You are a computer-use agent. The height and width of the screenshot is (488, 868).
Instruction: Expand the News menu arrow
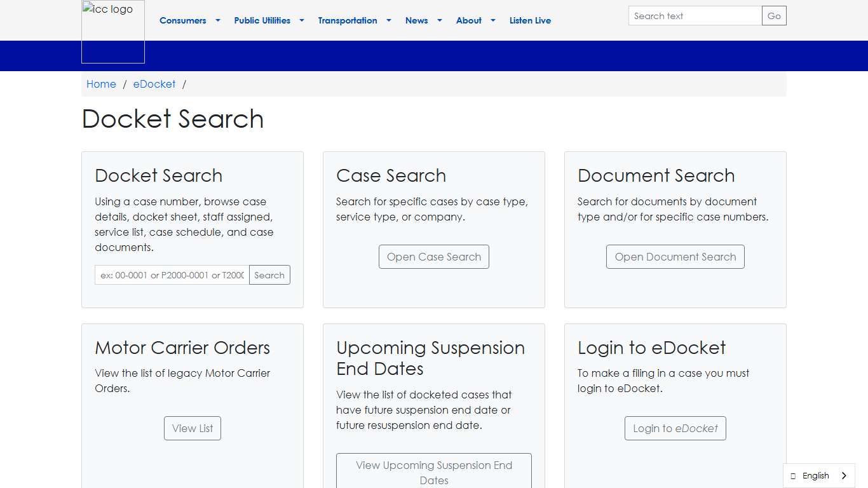(438, 20)
